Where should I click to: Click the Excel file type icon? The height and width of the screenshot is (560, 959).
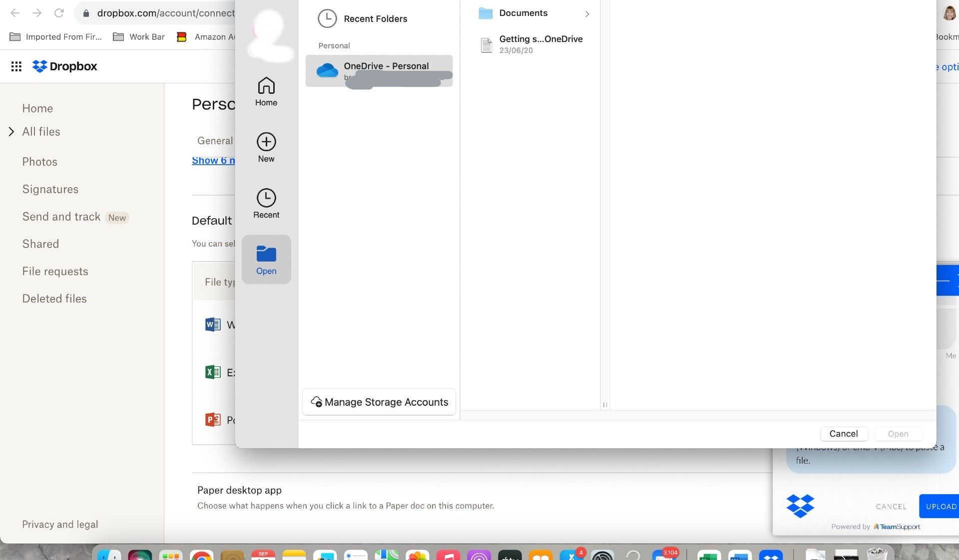pos(212,372)
